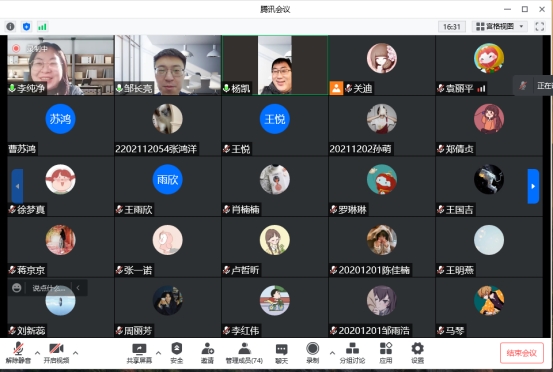Expand the audio options arrow beside mute
Screen dimensions: 553x372
point(37,353)
